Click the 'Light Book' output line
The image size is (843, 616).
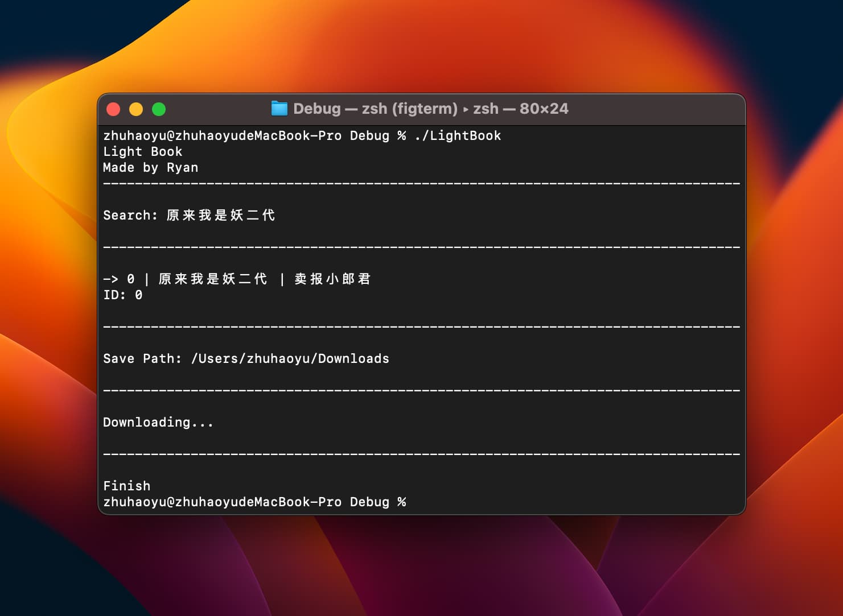click(x=142, y=152)
